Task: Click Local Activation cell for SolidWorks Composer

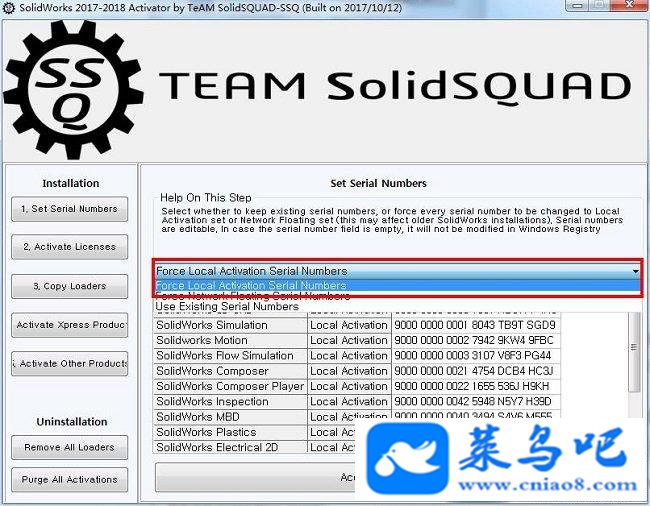Action: click(349, 371)
